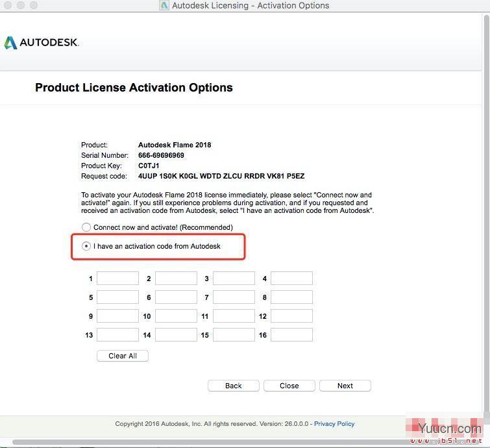Click activation code field 13
This screenshot has height=448, width=490.
pos(117,335)
